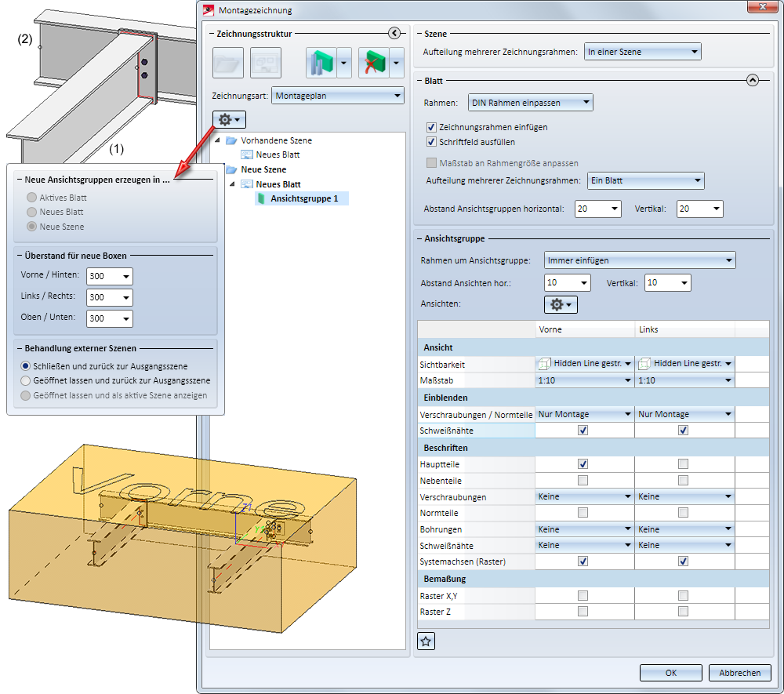Click the drawing sheet icon beside folder
The image size is (784, 694).
[x=266, y=63]
